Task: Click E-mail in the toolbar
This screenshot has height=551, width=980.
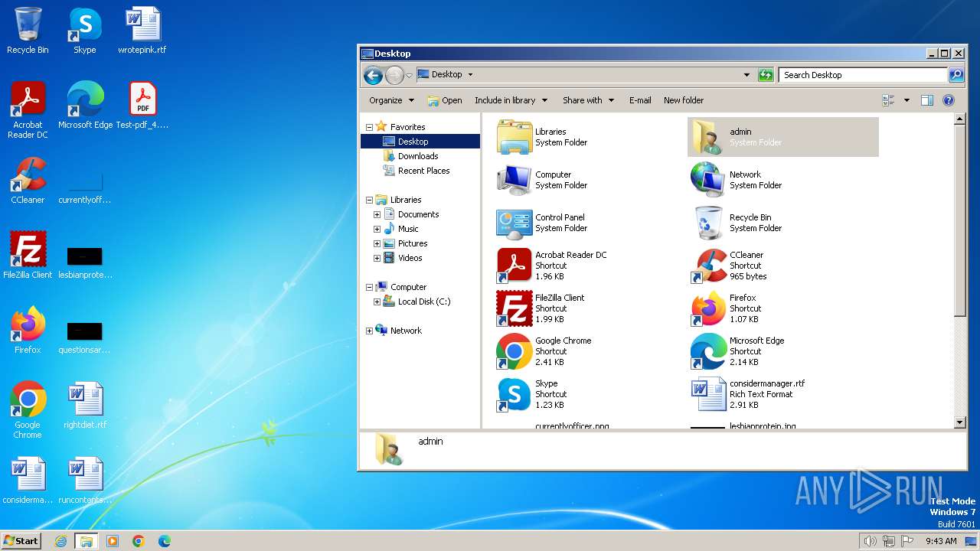Action: tap(640, 100)
